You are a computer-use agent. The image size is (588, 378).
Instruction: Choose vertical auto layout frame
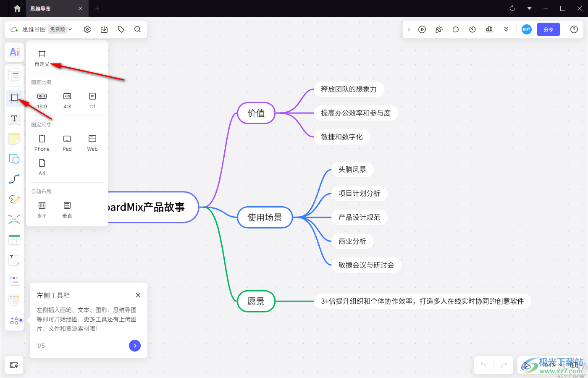pos(67,210)
